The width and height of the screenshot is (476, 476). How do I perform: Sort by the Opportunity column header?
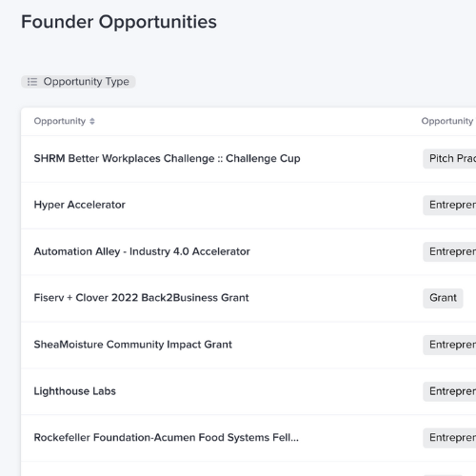(60, 121)
